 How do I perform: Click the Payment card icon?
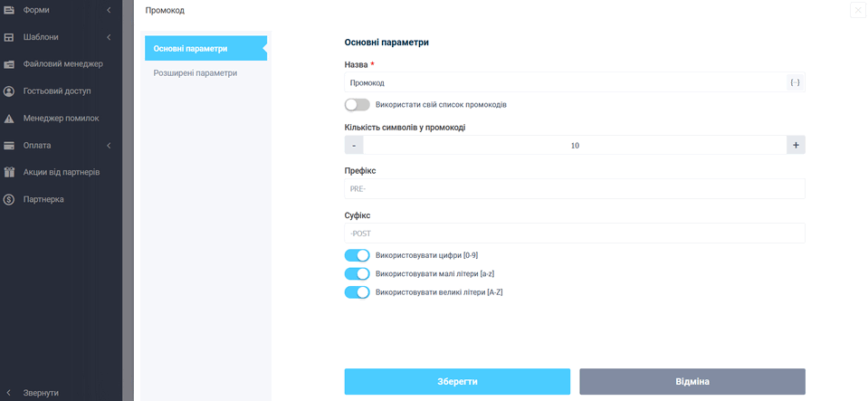pos(9,146)
